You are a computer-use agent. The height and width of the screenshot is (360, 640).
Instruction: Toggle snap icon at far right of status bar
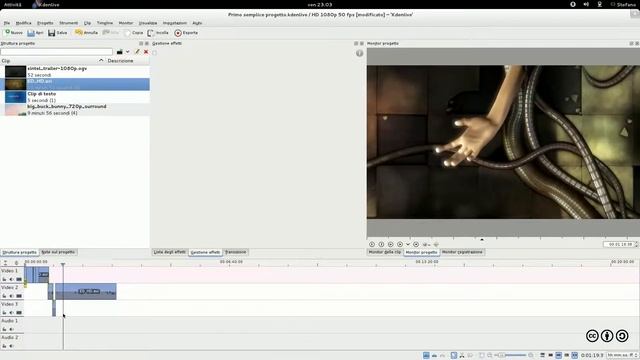(x=574, y=356)
